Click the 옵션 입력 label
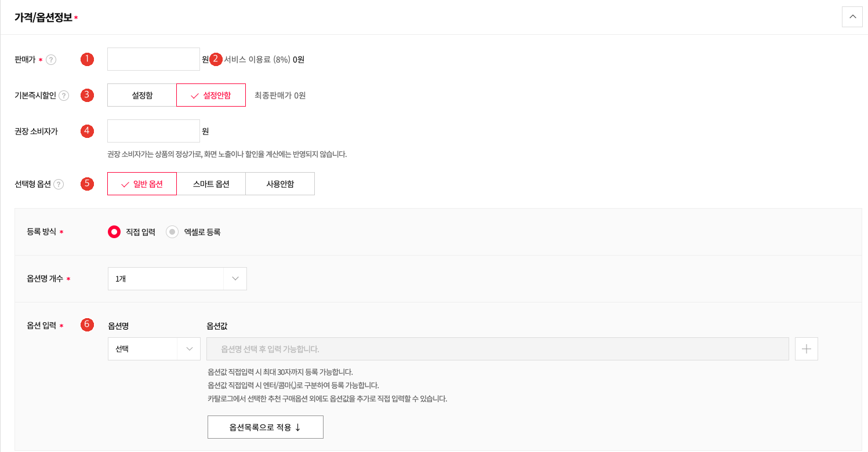Image resolution: width=868 pixels, height=452 pixels. tap(41, 326)
